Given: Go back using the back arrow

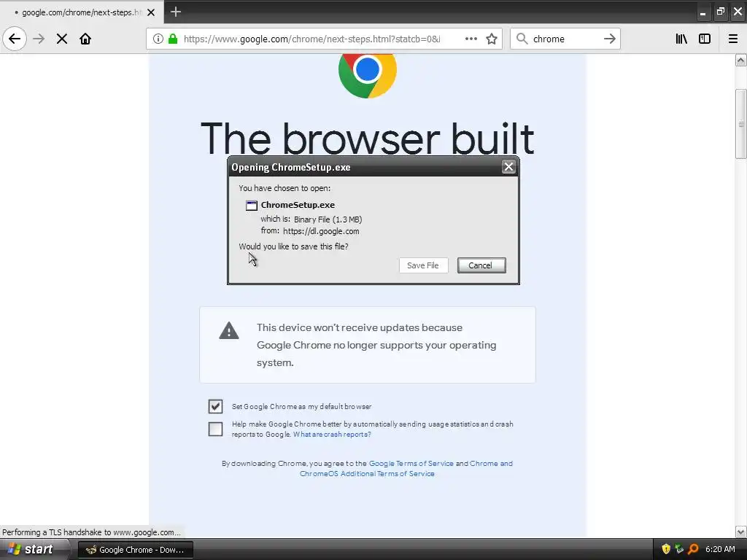Looking at the screenshot, I should point(15,39).
